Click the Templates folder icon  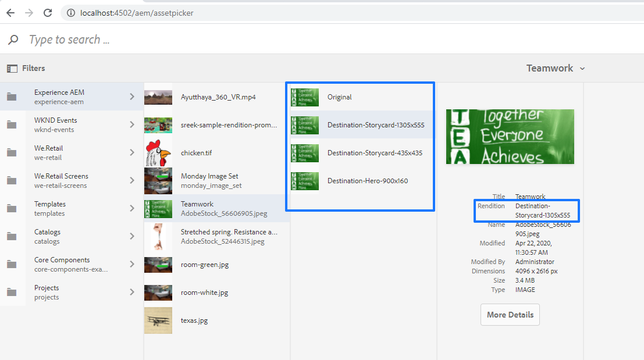[x=13, y=208]
